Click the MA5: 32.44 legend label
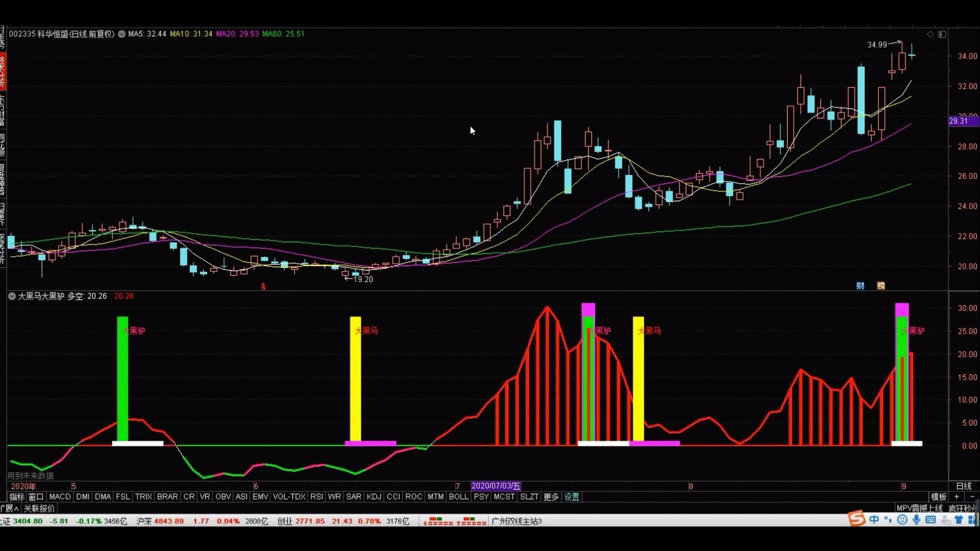980x551 pixels. pos(147,34)
